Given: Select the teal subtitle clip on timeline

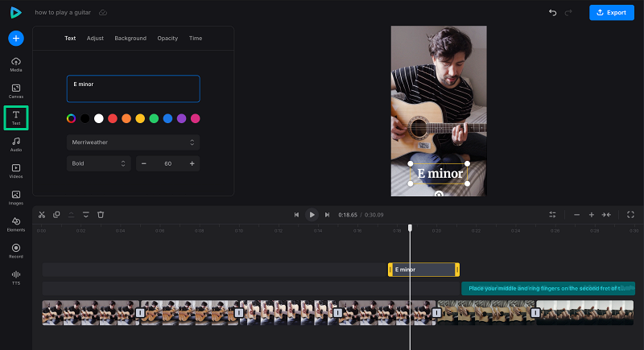Looking at the screenshot, I should click(548, 289).
